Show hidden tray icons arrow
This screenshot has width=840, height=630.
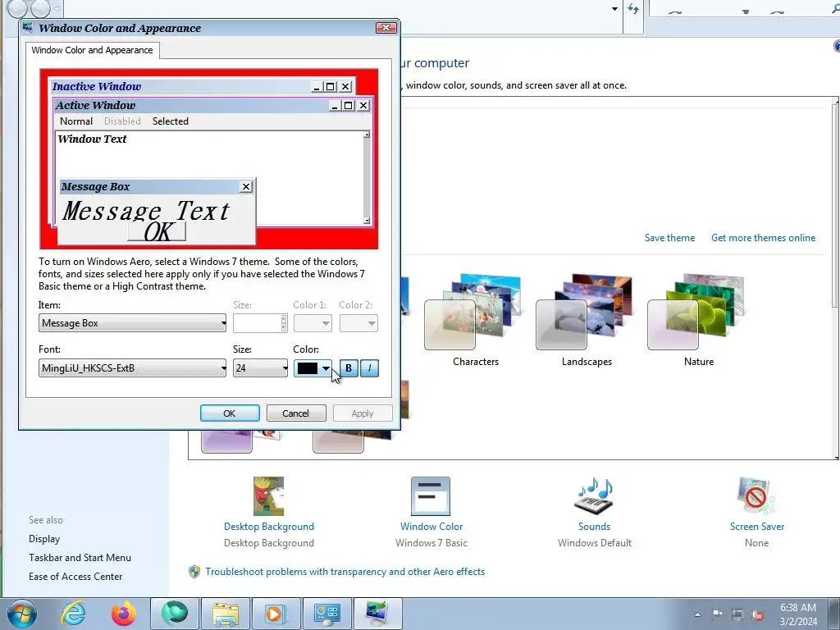697,614
